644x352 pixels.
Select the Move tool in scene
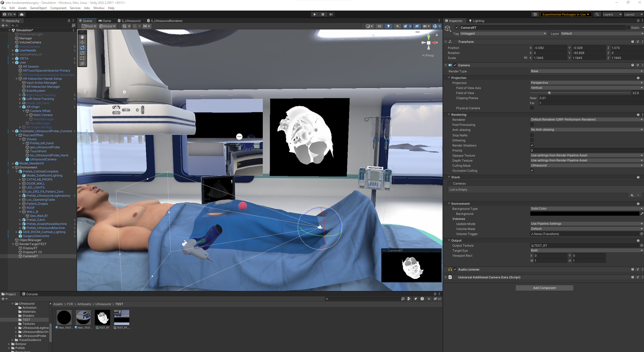82,42
